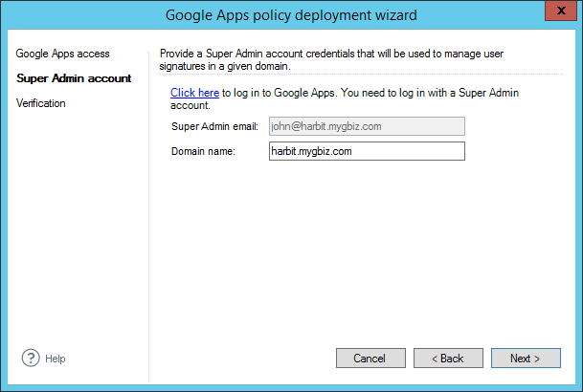
Task: Select the Verification step
Action: tap(40, 103)
